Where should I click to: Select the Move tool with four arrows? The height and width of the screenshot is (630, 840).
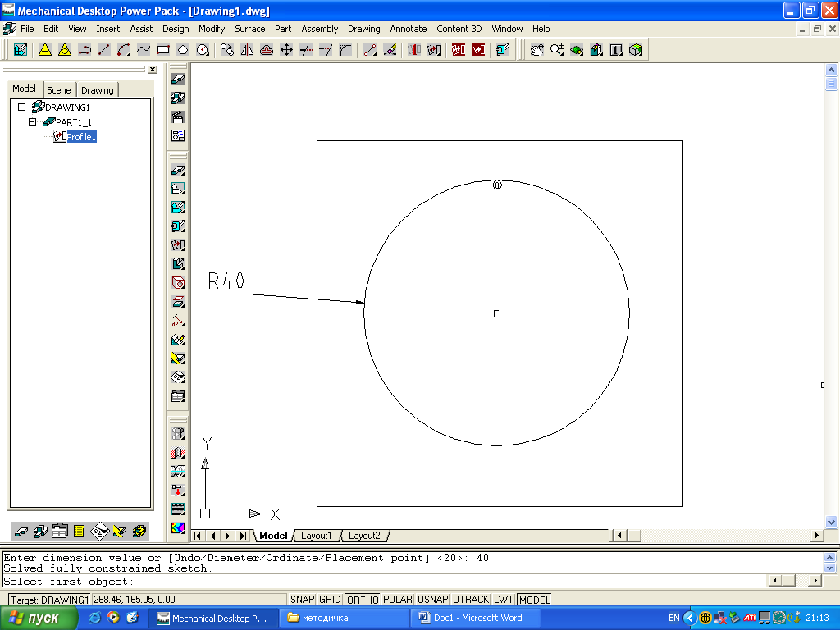(x=286, y=50)
